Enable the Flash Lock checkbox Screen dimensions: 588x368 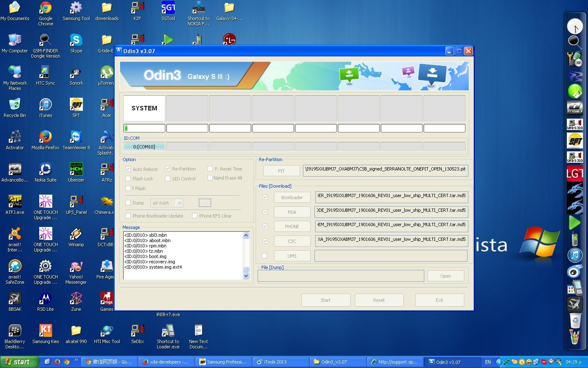(x=128, y=179)
